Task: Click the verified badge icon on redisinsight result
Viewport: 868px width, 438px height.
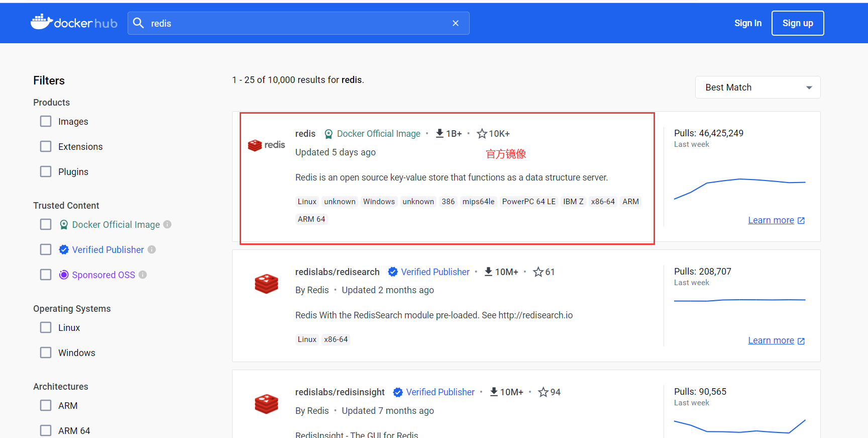Action: 398,392
